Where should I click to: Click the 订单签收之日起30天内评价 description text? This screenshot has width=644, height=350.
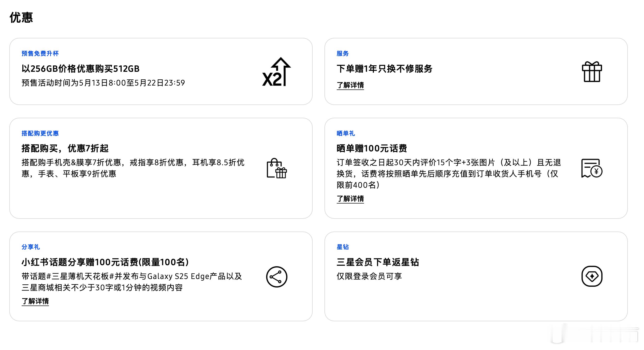(449, 174)
